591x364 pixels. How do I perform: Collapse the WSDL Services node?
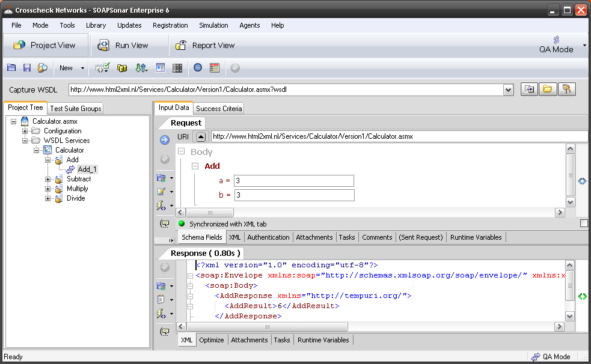click(x=25, y=141)
